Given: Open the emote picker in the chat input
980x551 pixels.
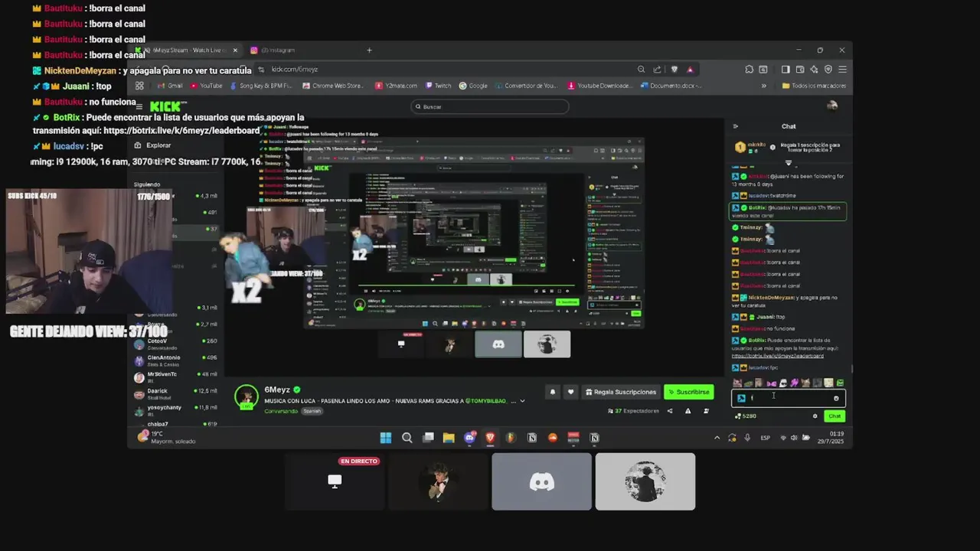Looking at the screenshot, I should 836,398.
